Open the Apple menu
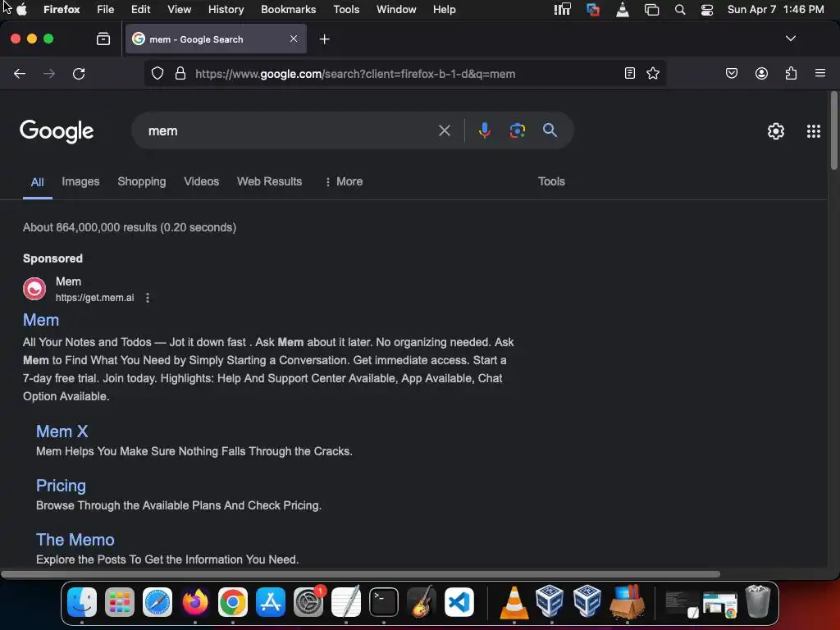Screen dimensions: 840x630 point(22,9)
